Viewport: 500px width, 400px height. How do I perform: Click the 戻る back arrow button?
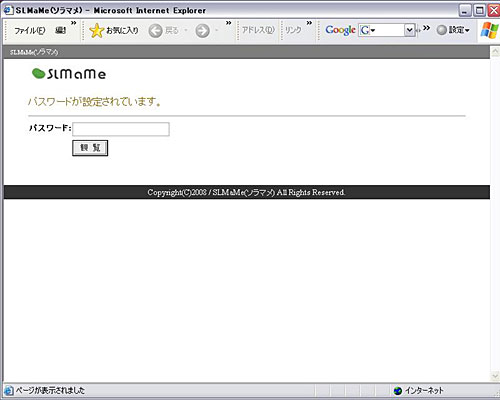point(155,31)
